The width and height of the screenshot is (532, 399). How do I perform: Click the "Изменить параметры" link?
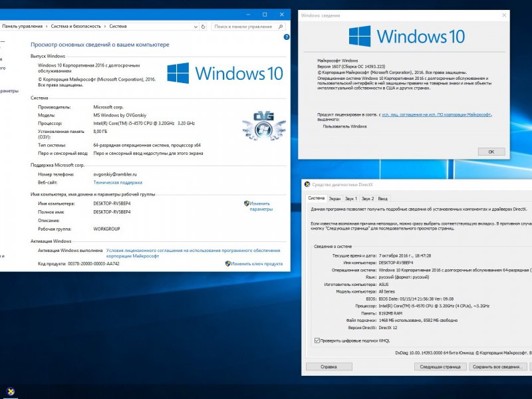coord(261,206)
